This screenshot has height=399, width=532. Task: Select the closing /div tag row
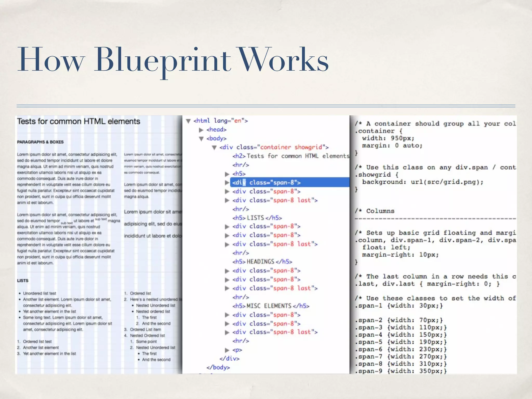coord(229,358)
